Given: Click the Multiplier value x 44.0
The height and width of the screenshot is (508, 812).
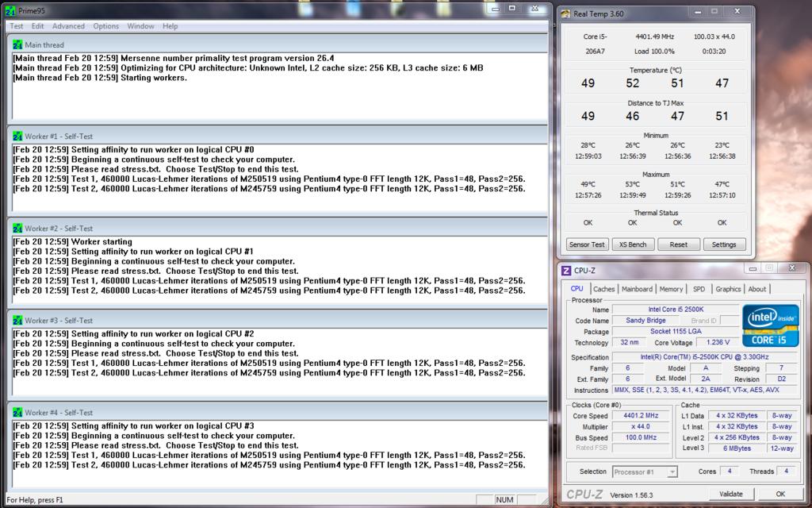Looking at the screenshot, I should click(641, 426).
